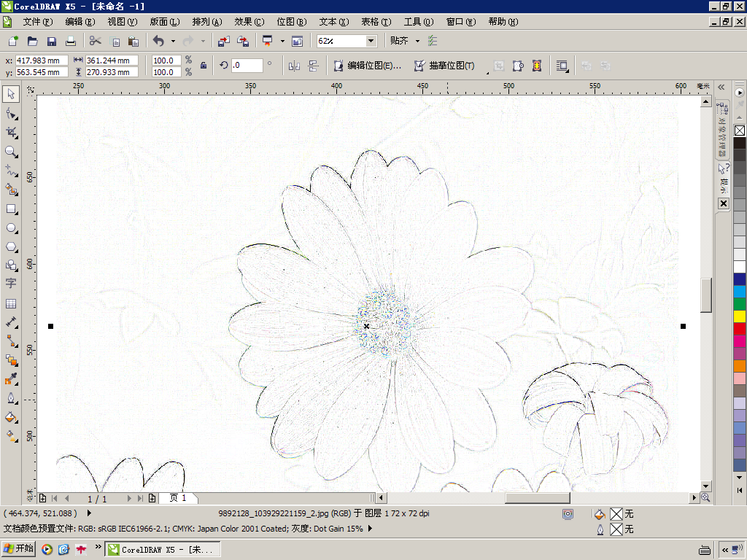The width and height of the screenshot is (747, 560).
Task: Select the Rectangle tool
Action: click(11, 209)
